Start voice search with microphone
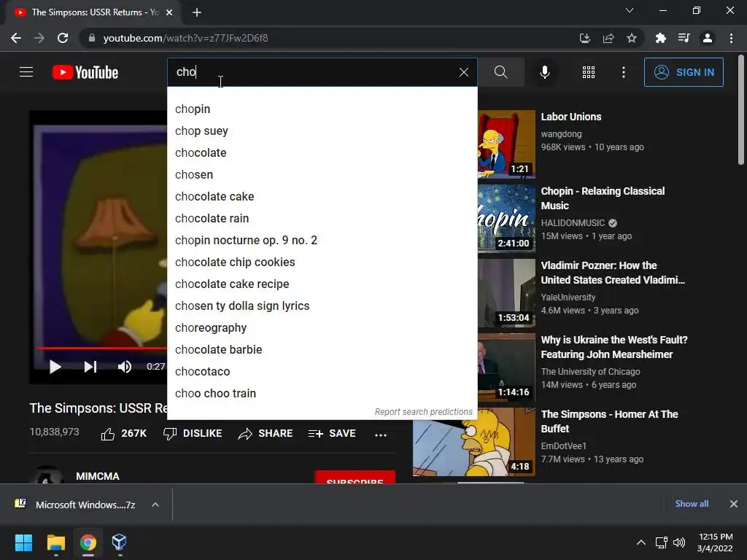Image resolution: width=747 pixels, height=560 pixels. coord(545,72)
